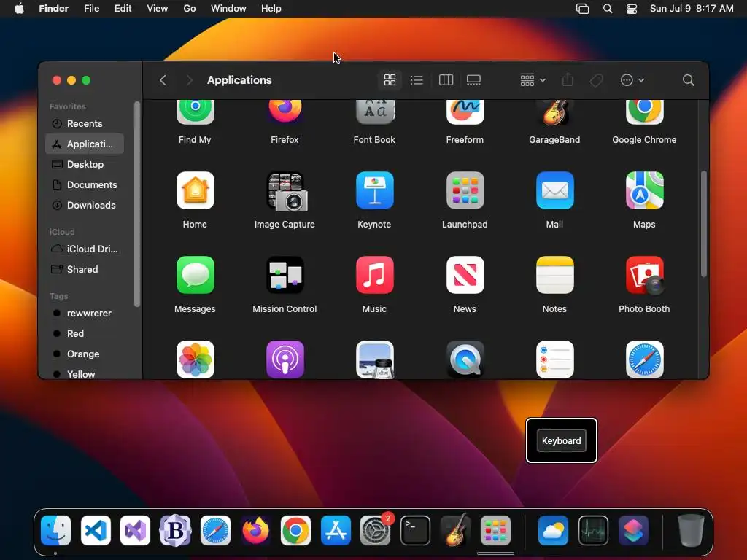Click the Font Book label

[374, 139]
